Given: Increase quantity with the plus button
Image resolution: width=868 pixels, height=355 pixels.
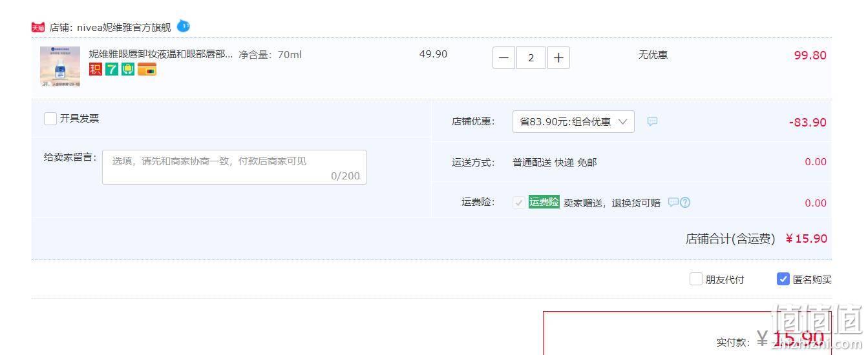Looking at the screenshot, I should tap(558, 57).
